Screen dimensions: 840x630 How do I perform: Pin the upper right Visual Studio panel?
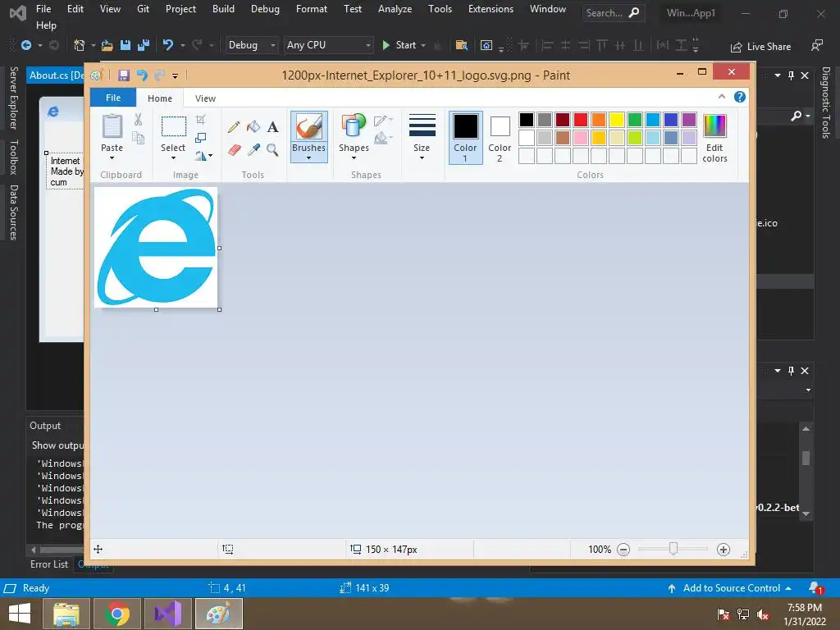tap(792, 75)
